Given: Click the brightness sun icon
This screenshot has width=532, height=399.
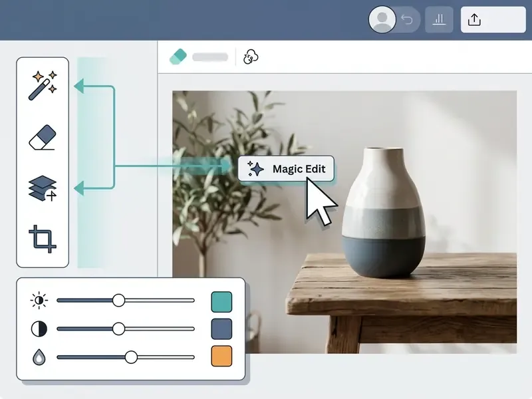Looking at the screenshot, I should coord(39,301).
